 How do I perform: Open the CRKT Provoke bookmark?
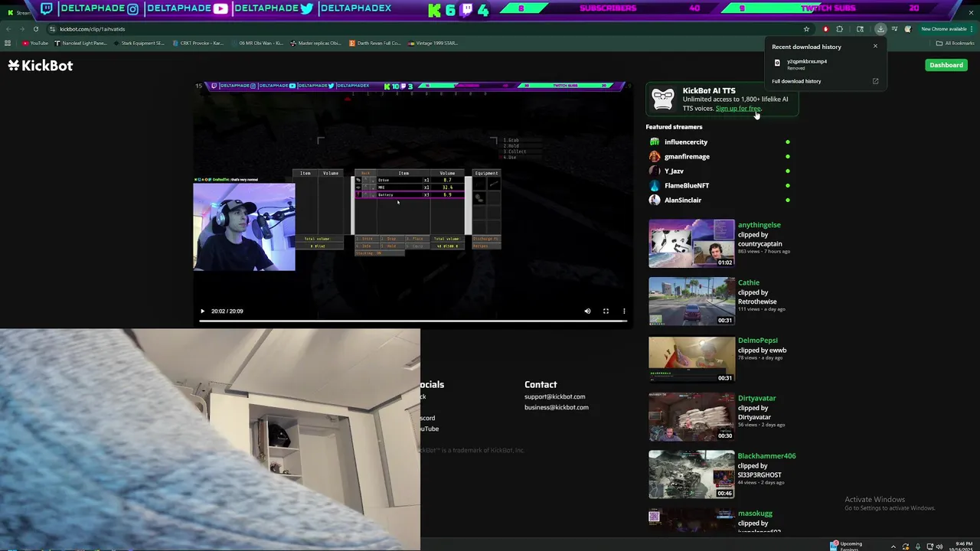(198, 43)
